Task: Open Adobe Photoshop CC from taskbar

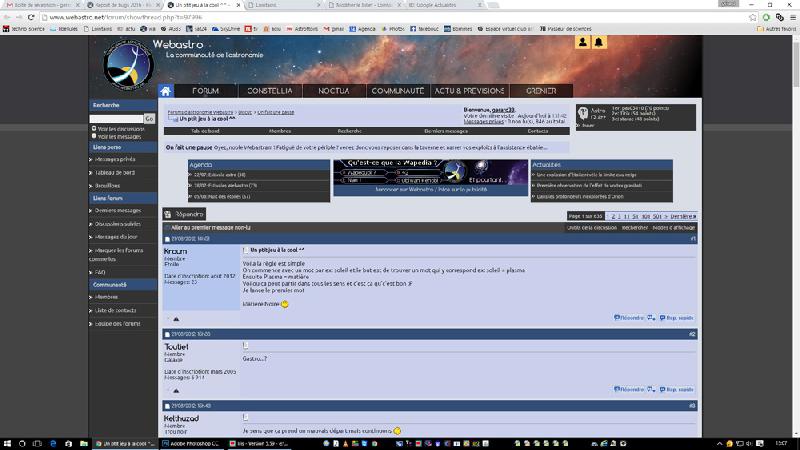Action: (191, 443)
